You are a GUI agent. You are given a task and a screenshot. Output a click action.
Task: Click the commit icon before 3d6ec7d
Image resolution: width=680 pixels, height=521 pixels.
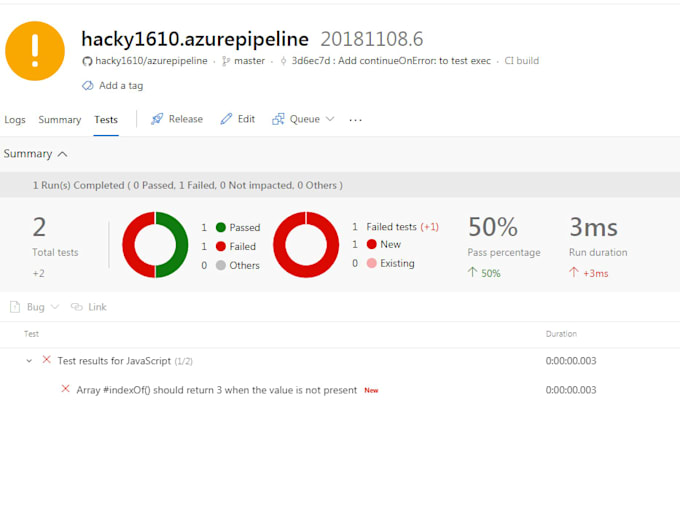[x=283, y=61]
